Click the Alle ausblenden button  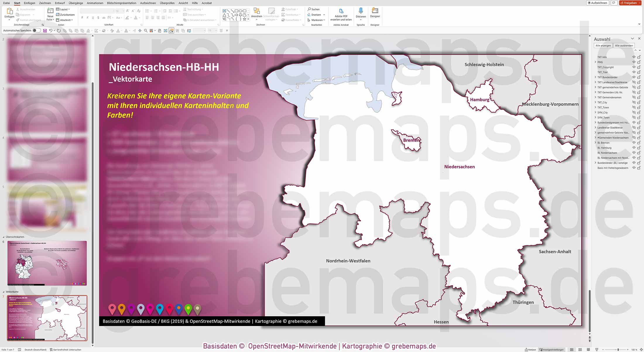click(x=624, y=45)
